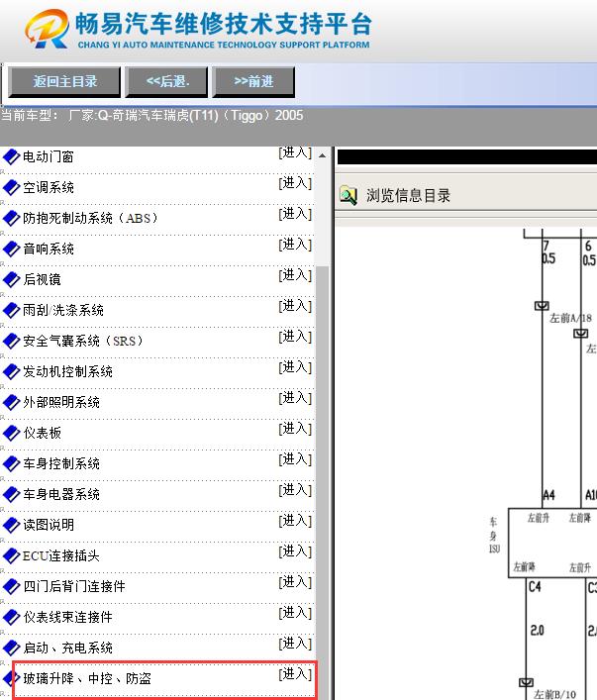
Task: Open 空调系统 via its [进入] link
Action: coord(295,183)
